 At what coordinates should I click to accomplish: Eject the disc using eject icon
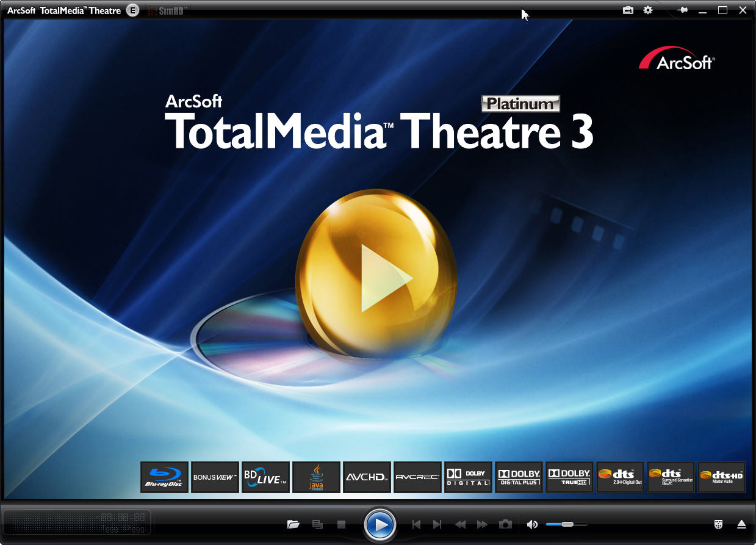pos(741,524)
